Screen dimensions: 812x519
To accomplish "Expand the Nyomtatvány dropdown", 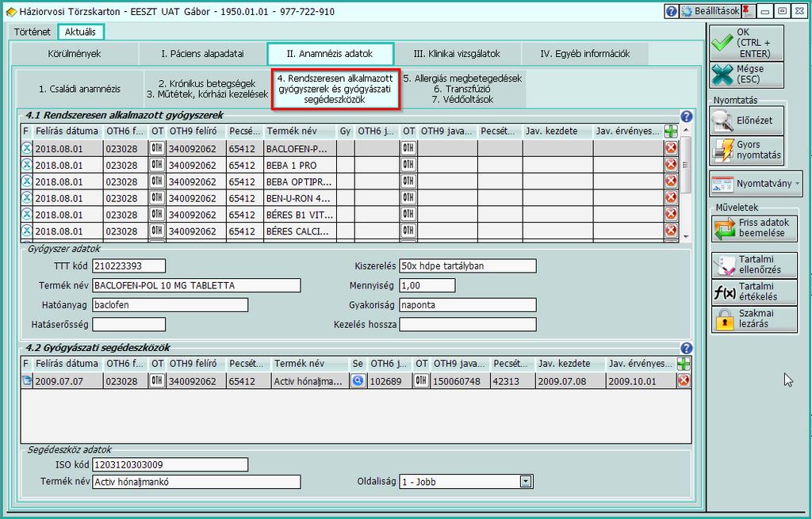I will pos(796,184).
